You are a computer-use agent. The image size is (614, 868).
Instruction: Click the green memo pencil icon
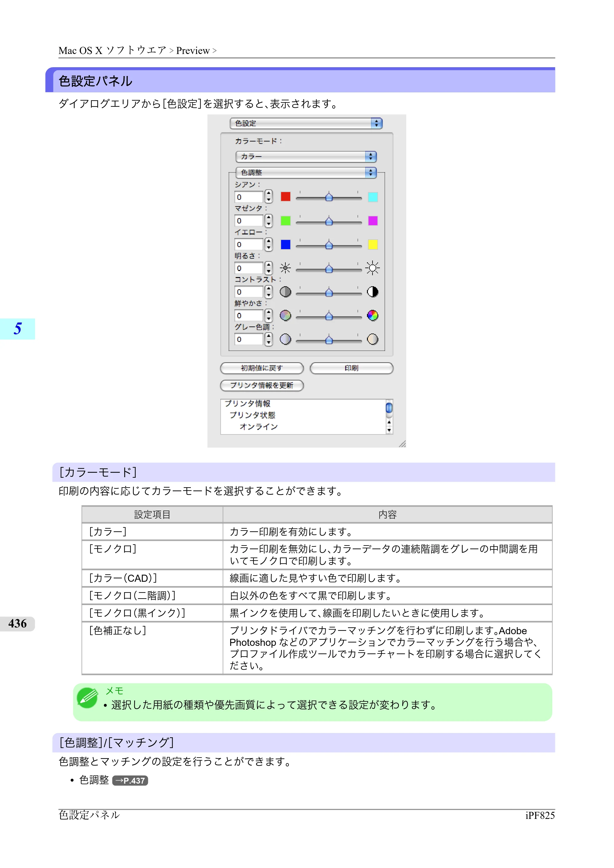click(x=87, y=698)
